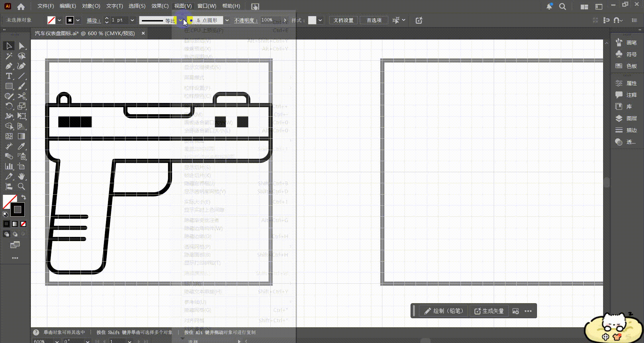Activate the Type tool
The image size is (644, 343).
pos(9,76)
